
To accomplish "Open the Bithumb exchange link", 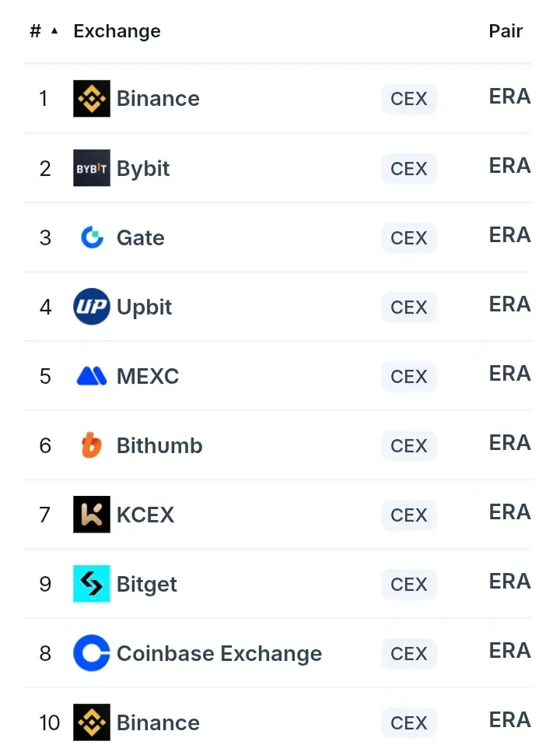I will [159, 445].
